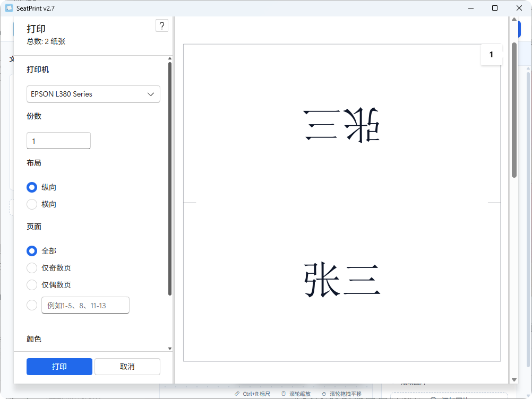
Task: Maximize the SeatPrint window
Action: coord(495,8)
